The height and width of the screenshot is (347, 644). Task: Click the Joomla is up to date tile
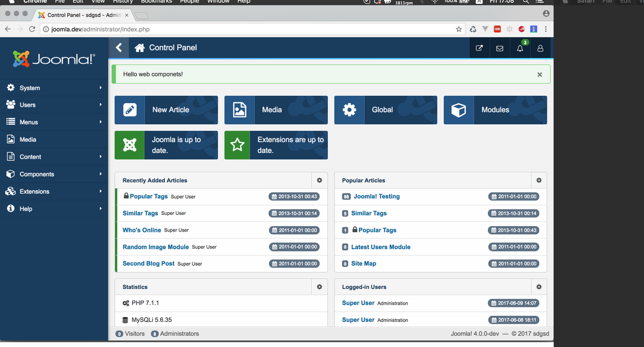[x=166, y=145]
